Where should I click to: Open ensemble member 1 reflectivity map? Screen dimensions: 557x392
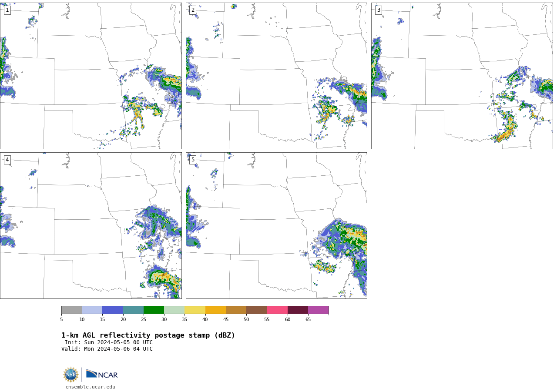click(91, 76)
